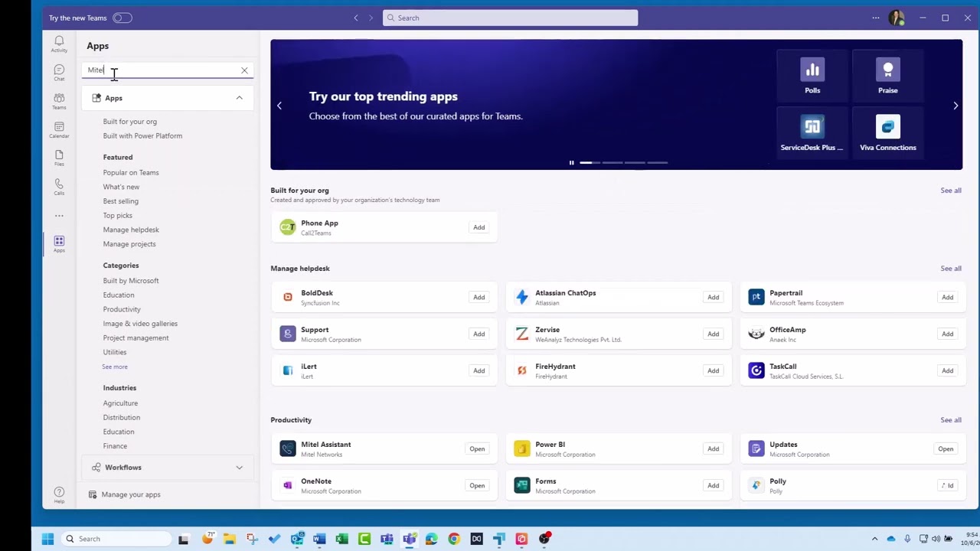Click the iLert app icon

288,370
